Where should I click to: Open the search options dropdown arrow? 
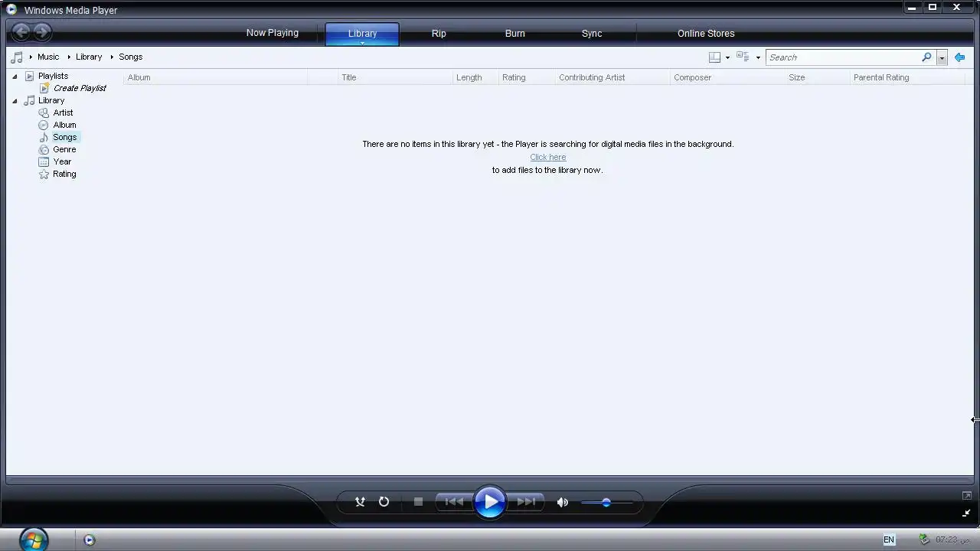(942, 57)
